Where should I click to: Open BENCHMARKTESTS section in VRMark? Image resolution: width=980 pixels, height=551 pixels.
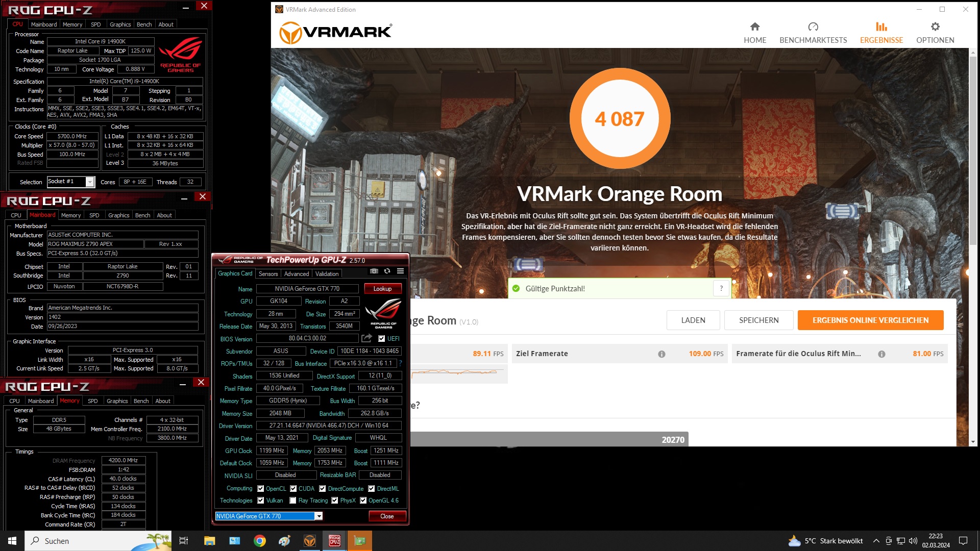click(813, 33)
